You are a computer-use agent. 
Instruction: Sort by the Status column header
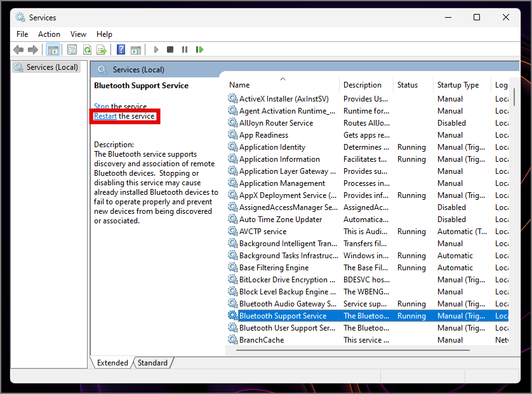(x=413, y=85)
